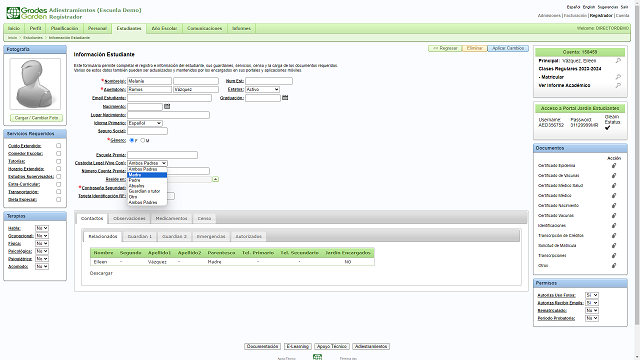The height and width of the screenshot is (360, 640).
Task: Click the green arrow button beside Reside en
Action: click(215, 179)
